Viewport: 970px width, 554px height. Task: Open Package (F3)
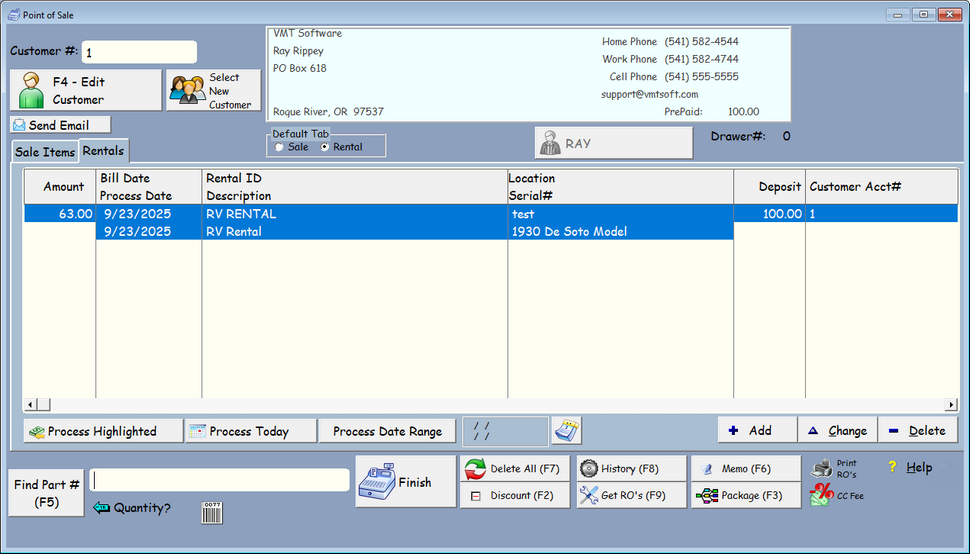coord(746,495)
